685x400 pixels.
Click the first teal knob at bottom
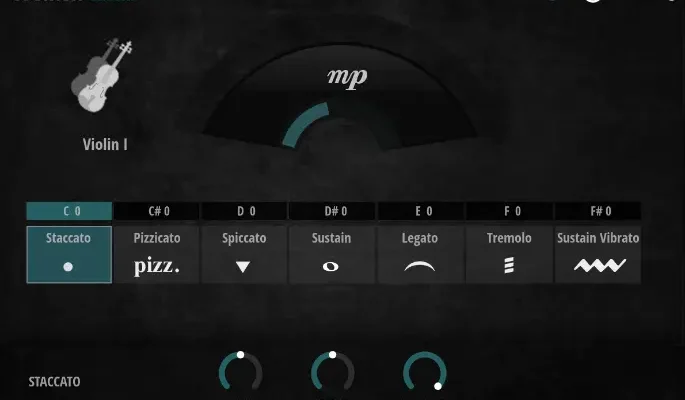click(240, 373)
